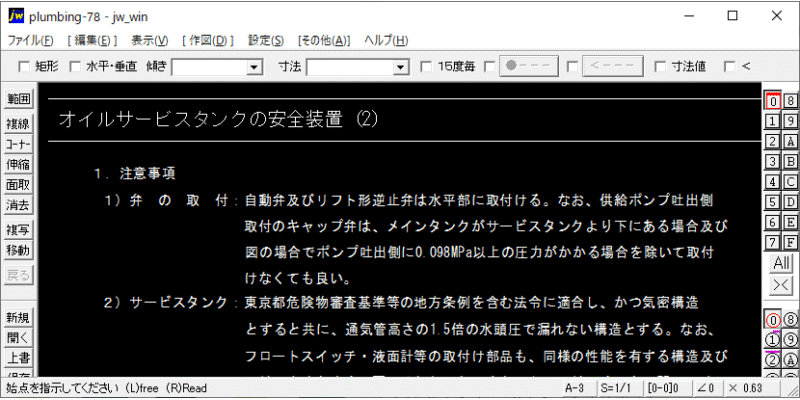Select square layer button 8
This screenshot has height=400, width=800.
(x=790, y=102)
